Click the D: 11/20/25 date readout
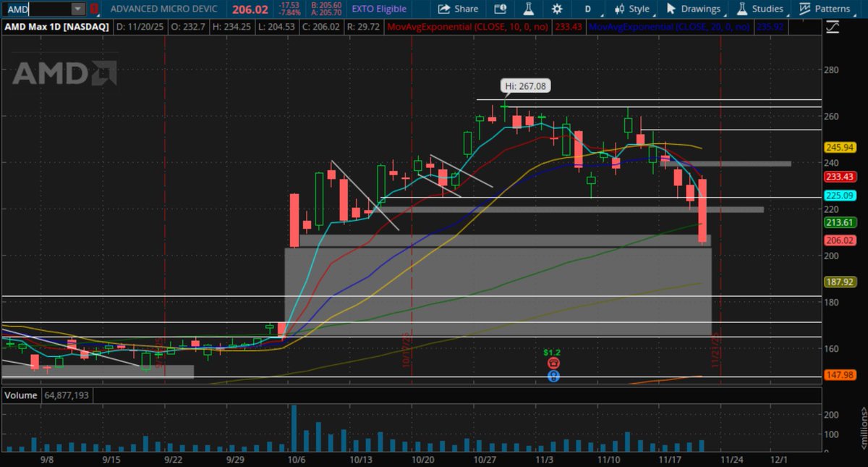 (x=140, y=26)
